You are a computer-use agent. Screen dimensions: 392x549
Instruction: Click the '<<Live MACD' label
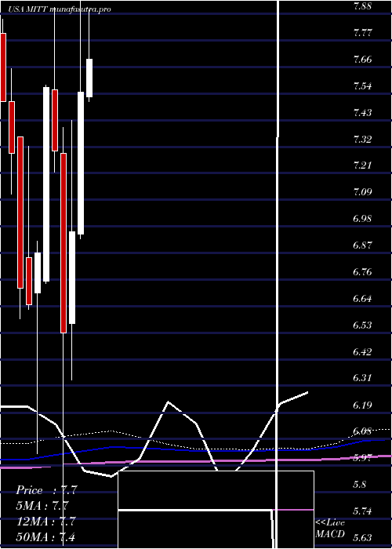tap(330, 529)
